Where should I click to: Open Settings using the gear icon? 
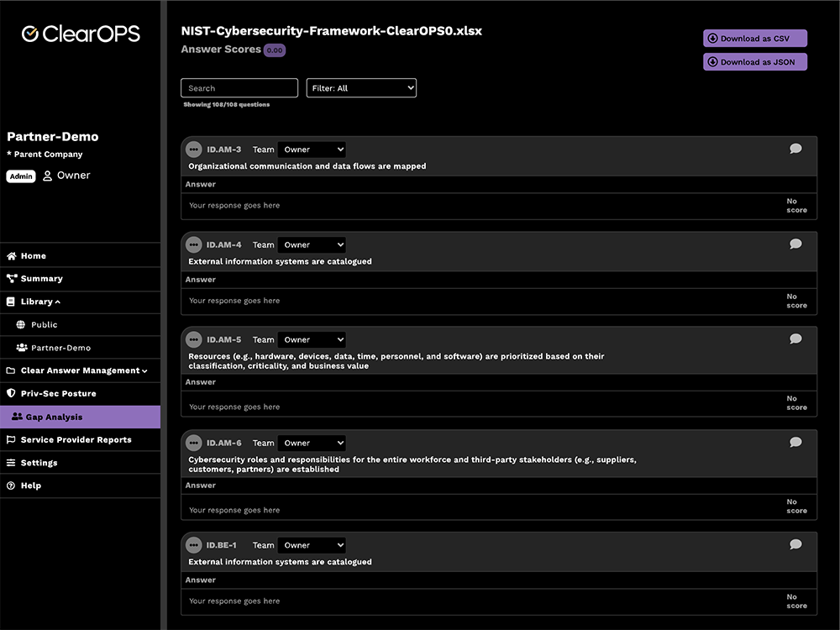point(9,462)
